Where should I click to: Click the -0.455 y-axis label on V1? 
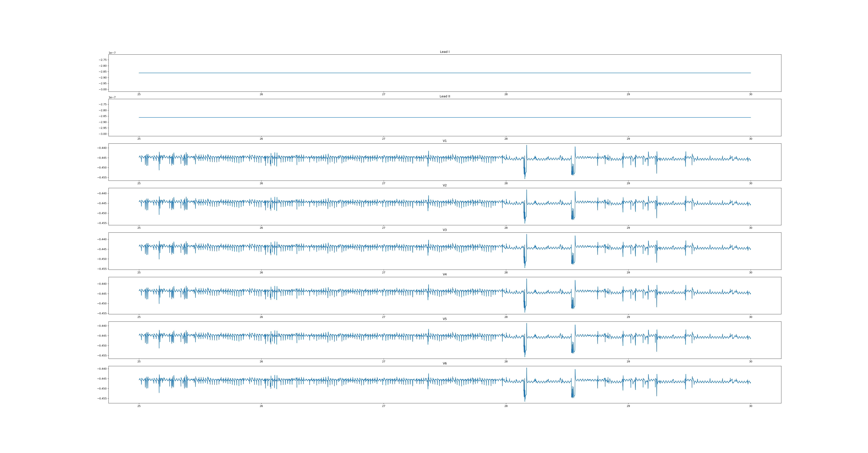[x=102, y=177]
